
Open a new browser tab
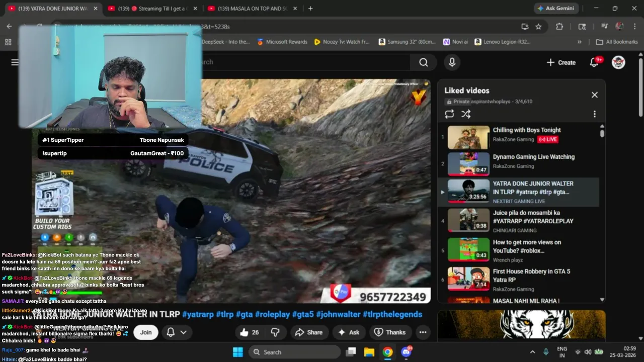point(310,9)
